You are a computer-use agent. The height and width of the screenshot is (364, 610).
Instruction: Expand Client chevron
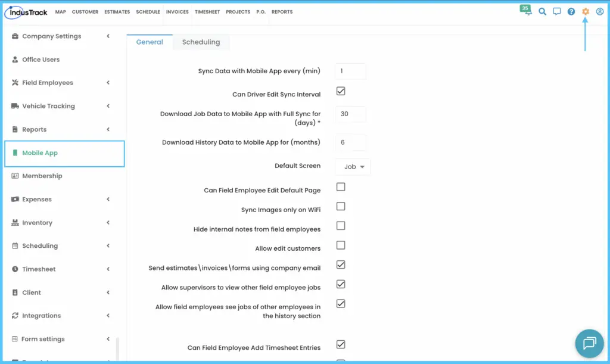[x=108, y=293]
